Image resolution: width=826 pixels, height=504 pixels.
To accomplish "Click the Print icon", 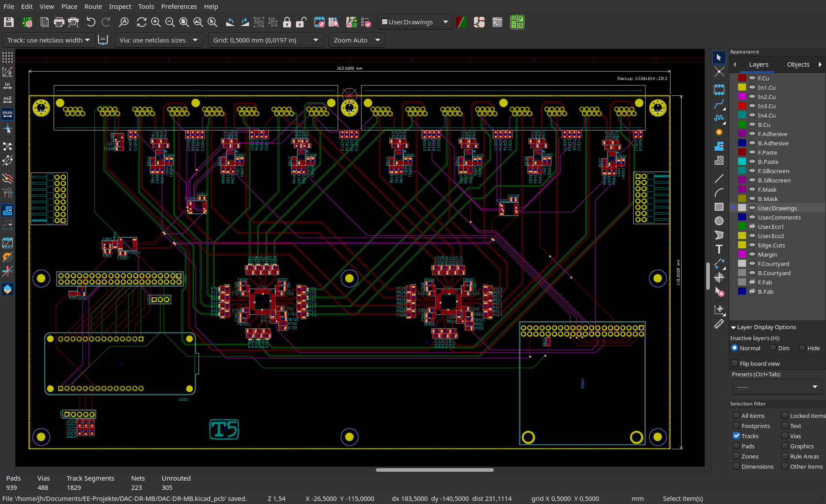I will pos(59,22).
